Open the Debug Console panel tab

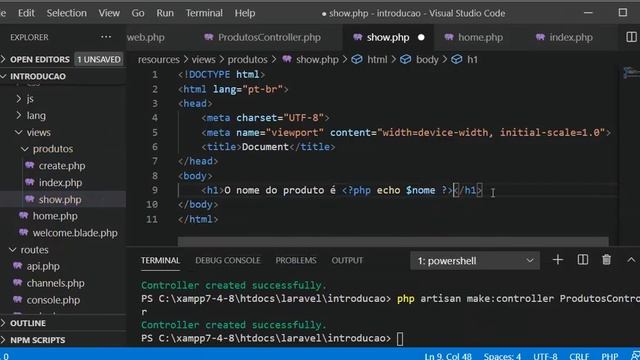pos(228,260)
